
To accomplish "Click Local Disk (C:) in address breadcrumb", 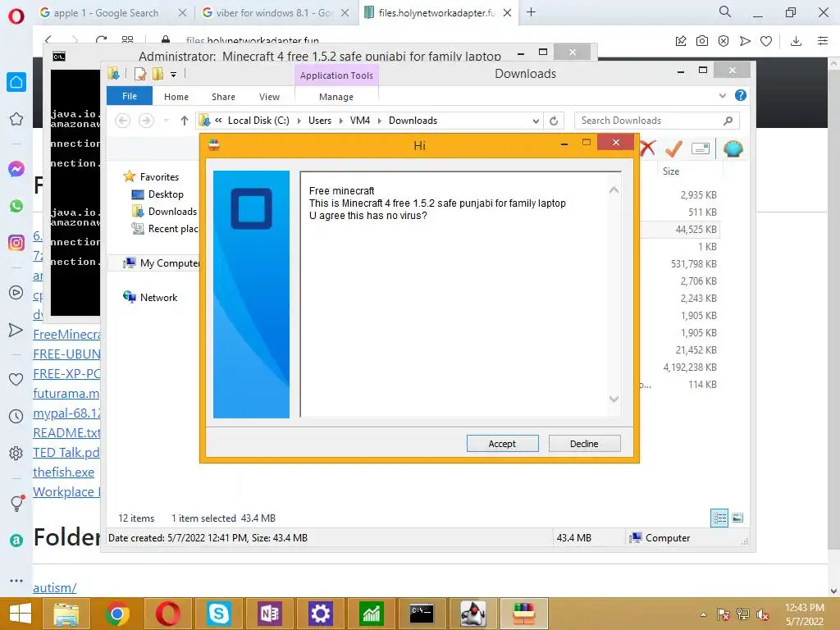I will click(258, 121).
